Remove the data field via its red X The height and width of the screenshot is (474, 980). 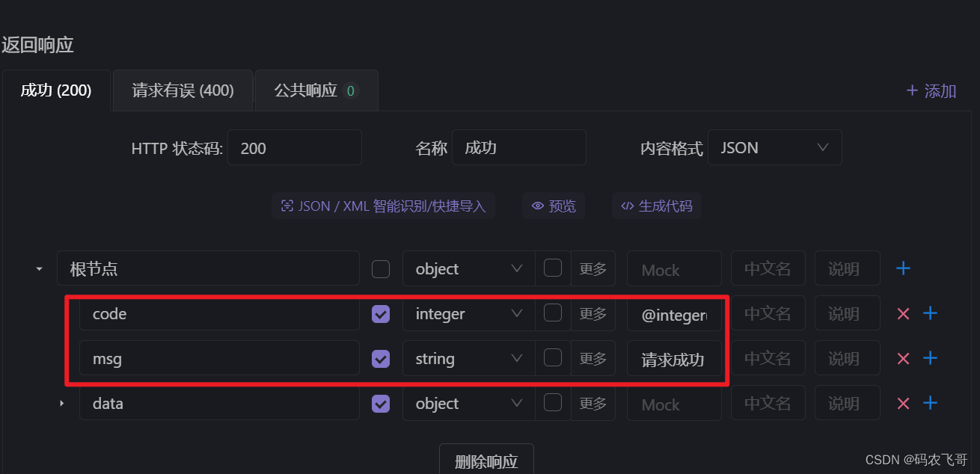click(903, 403)
